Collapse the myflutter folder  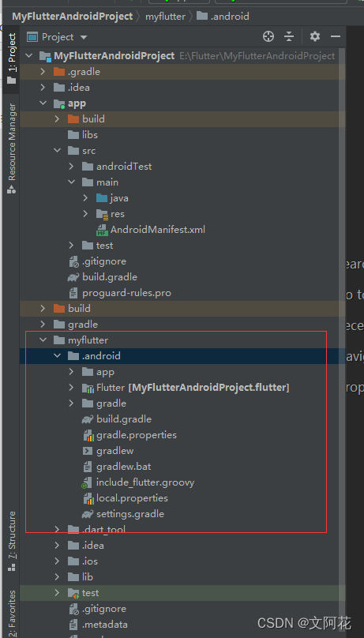click(43, 340)
